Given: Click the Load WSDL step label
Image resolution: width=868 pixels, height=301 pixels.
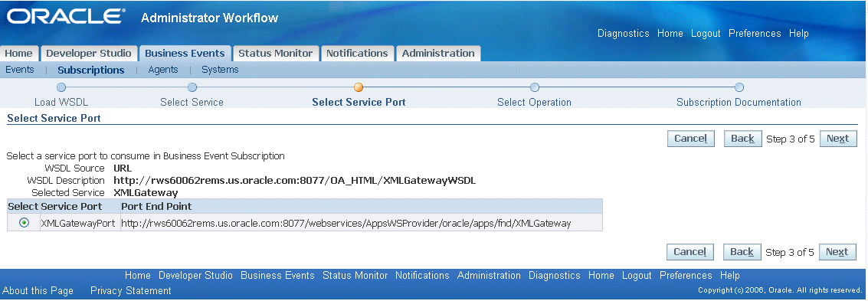Looking at the screenshot, I should [x=61, y=103].
